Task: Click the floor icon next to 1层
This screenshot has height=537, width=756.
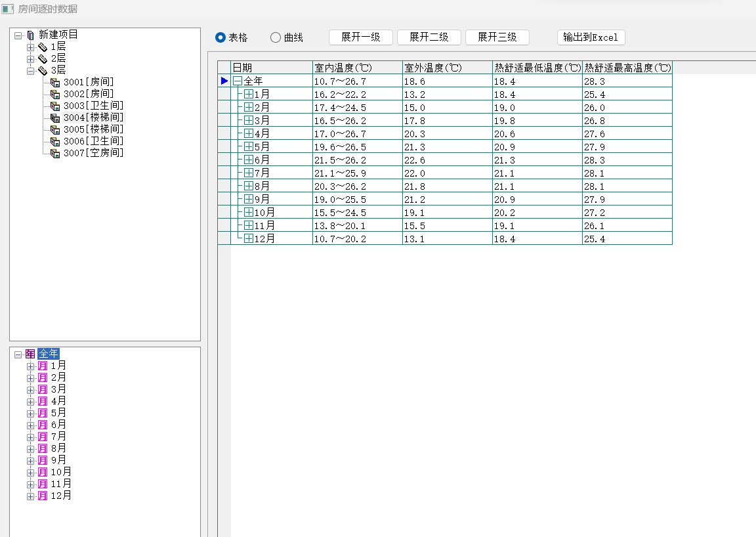Action: pos(43,47)
